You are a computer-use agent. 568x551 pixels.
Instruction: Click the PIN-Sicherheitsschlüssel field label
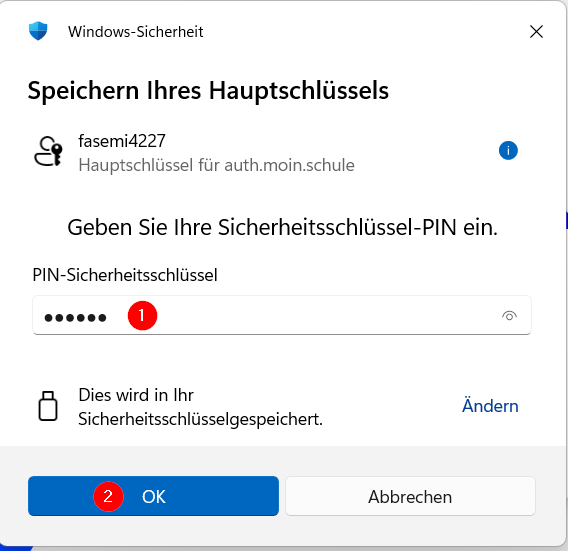[x=125, y=275]
